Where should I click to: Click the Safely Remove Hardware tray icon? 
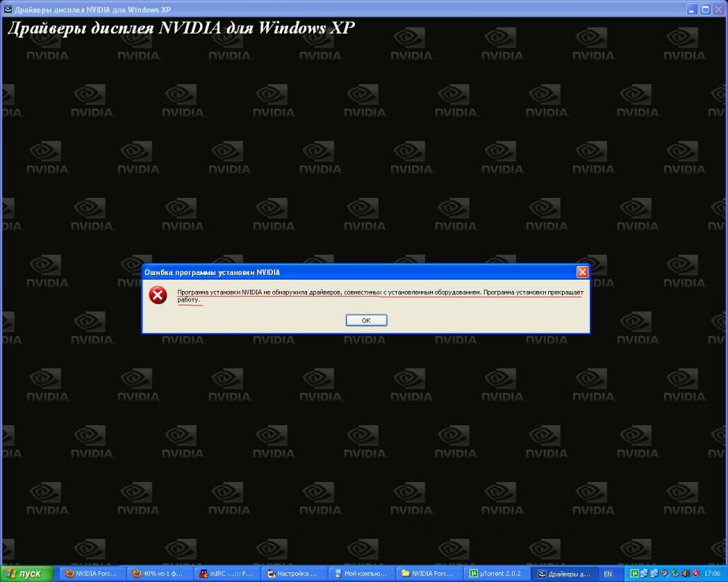tap(675, 574)
